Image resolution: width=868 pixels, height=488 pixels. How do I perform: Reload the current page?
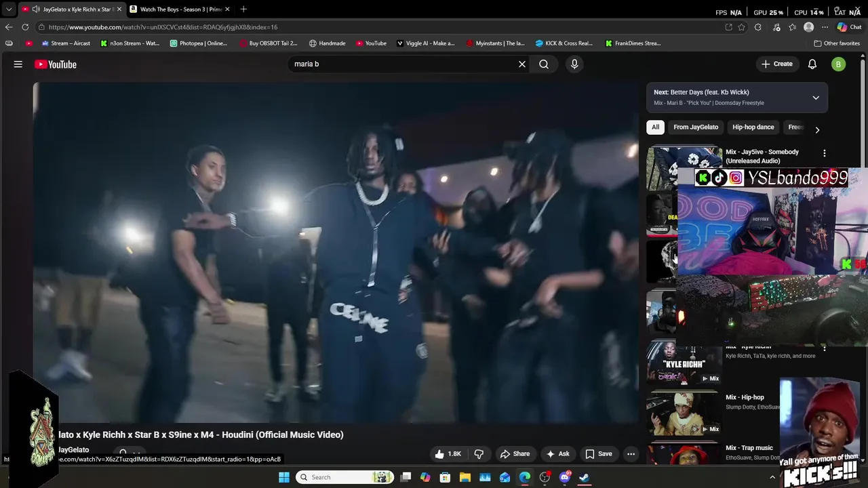point(25,27)
